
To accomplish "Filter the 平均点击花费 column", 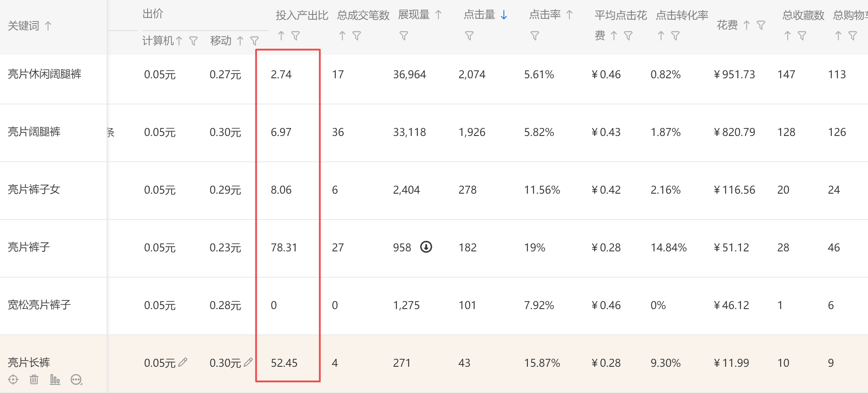I will tap(628, 36).
